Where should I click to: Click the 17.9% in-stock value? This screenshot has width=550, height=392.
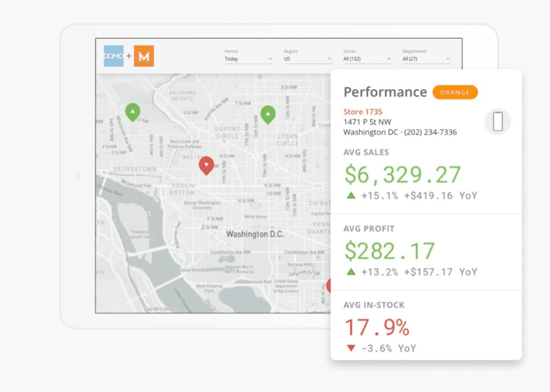pyautogui.click(x=377, y=327)
